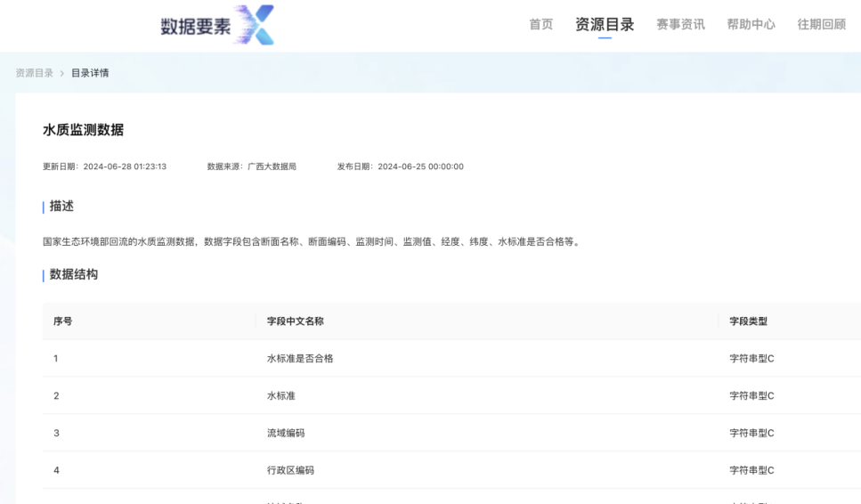Select the 水标准是否合格 field cell
This screenshot has width=861, height=504.
click(300, 359)
